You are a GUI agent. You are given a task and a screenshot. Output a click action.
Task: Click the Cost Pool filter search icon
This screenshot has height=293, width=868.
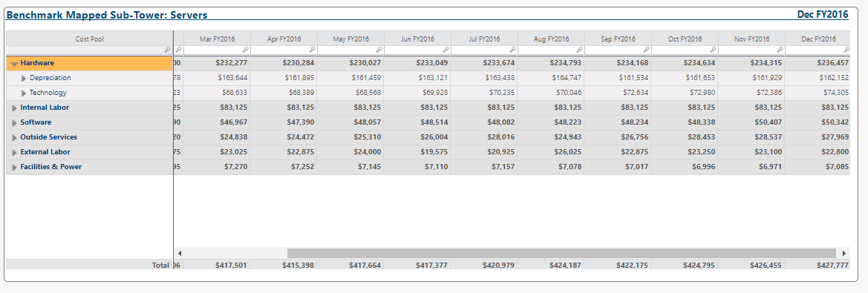(168, 50)
